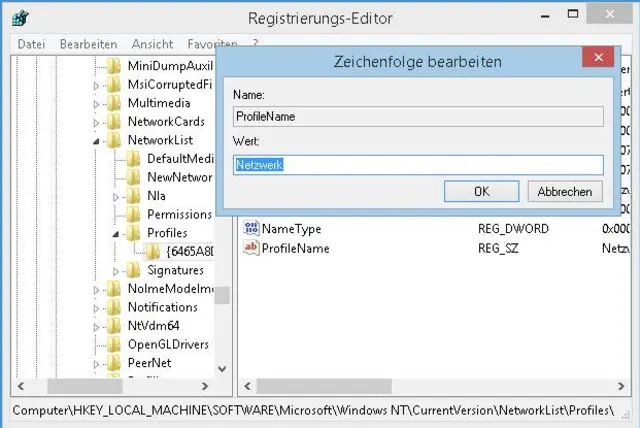Open the Favoriten menu
The height and width of the screenshot is (428, 640).
pos(212,44)
